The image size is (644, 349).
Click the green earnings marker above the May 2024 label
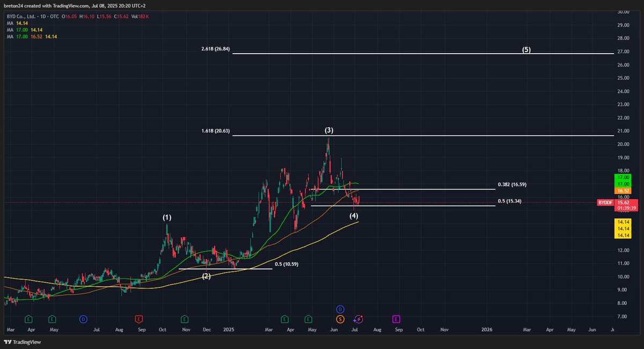tap(52, 319)
